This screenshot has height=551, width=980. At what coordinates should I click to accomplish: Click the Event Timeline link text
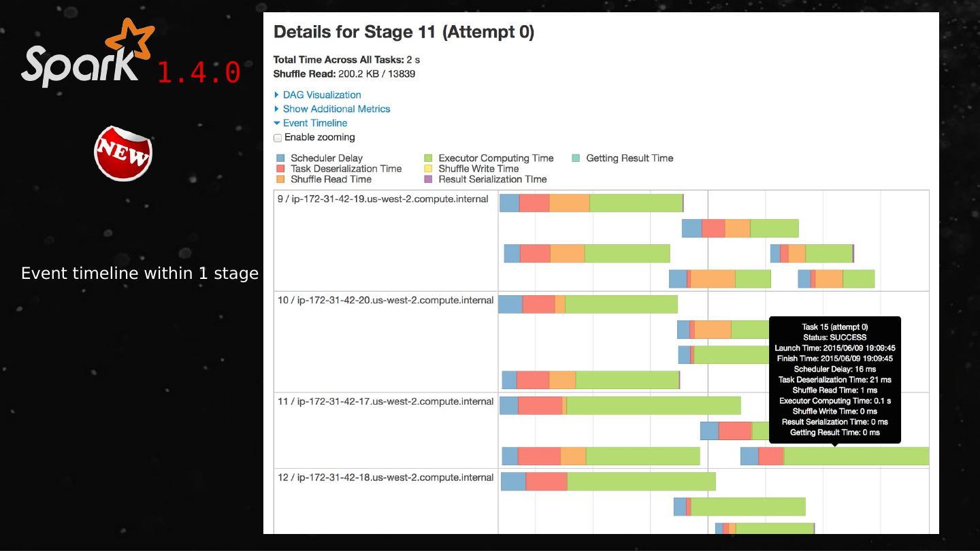coord(315,123)
